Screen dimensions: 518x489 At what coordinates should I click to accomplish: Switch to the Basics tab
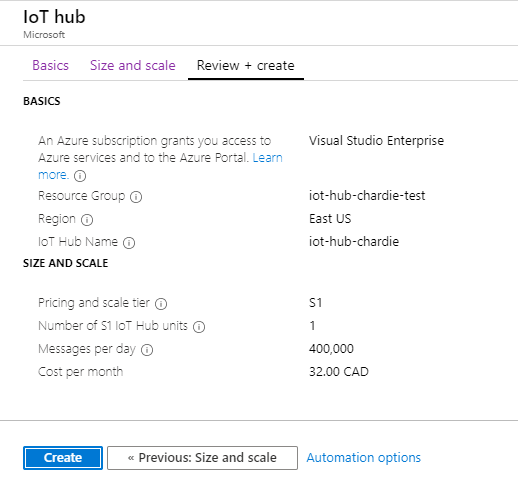(50, 65)
